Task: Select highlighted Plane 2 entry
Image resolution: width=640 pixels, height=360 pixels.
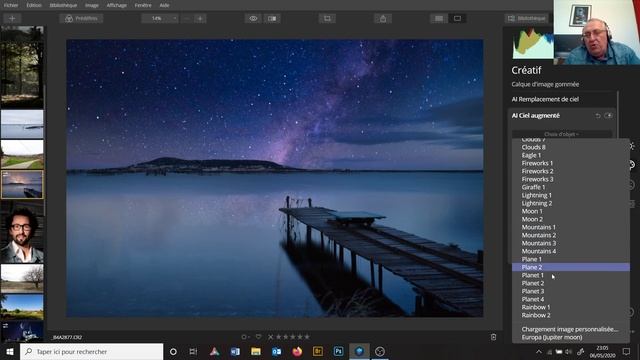Action: 571,267
